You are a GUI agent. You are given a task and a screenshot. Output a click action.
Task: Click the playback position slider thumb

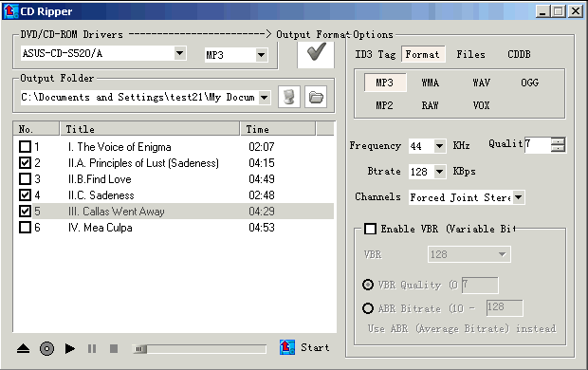pyautogui.click(x=139, y=349)
